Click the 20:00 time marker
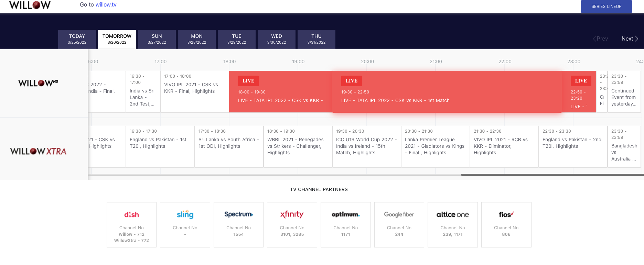The width and height of the screenshot is (644, 265). (367, 62)
